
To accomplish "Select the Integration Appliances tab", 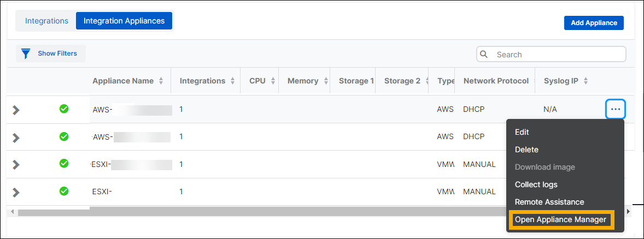I will [x=124, y=21].
